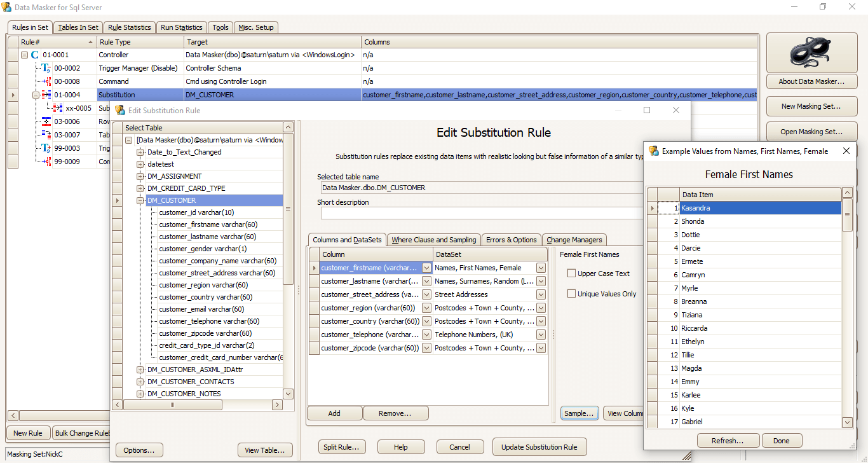
Task: Select the Controller rule icon for 01-0001
Action: point(34,55)
